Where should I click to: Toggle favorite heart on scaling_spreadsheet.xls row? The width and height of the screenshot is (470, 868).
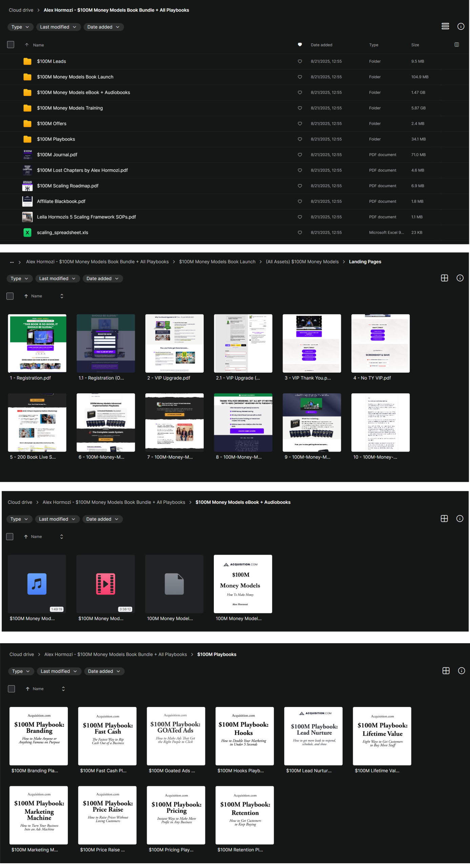(x=300, y=232)
